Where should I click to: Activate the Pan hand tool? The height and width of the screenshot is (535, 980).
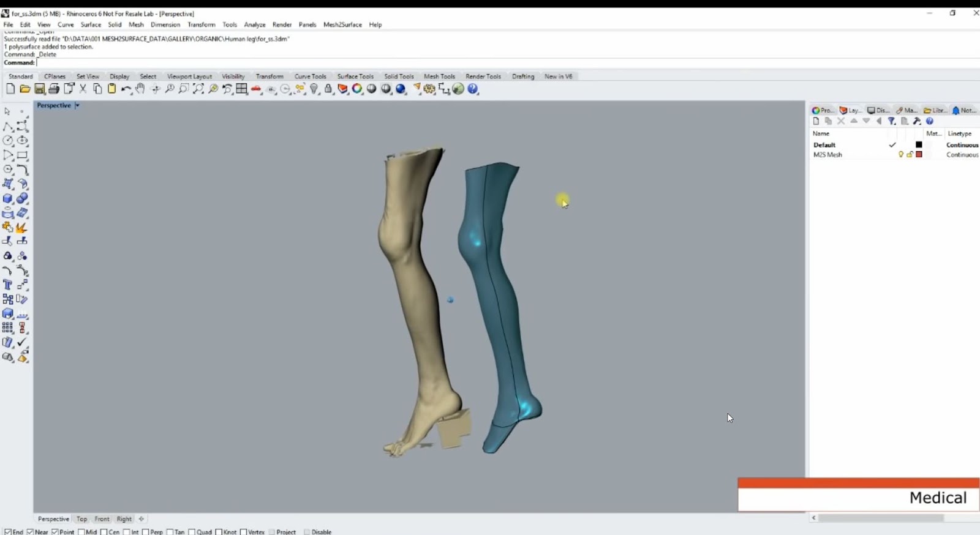pyautogui.click(x=140, y=89)
